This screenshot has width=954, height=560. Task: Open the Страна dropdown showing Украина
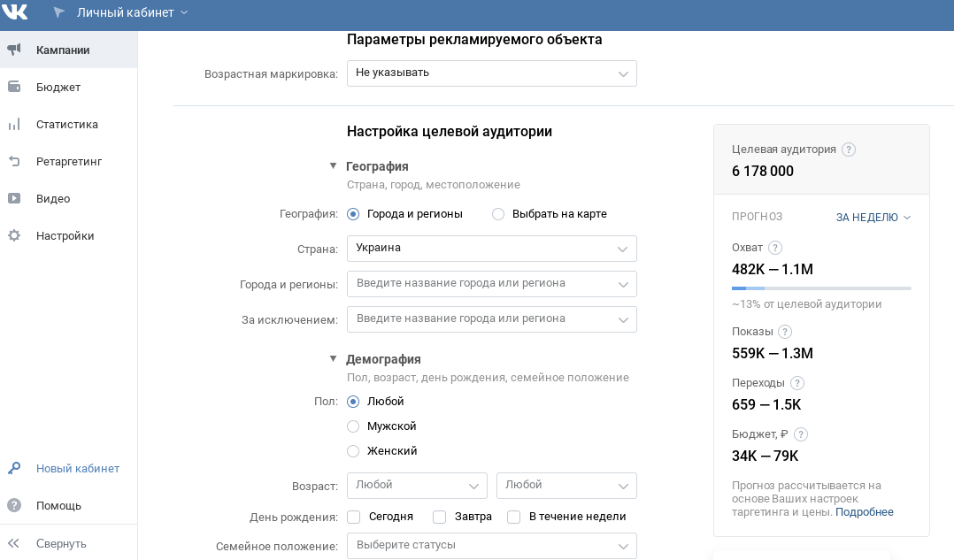[491, 249]
